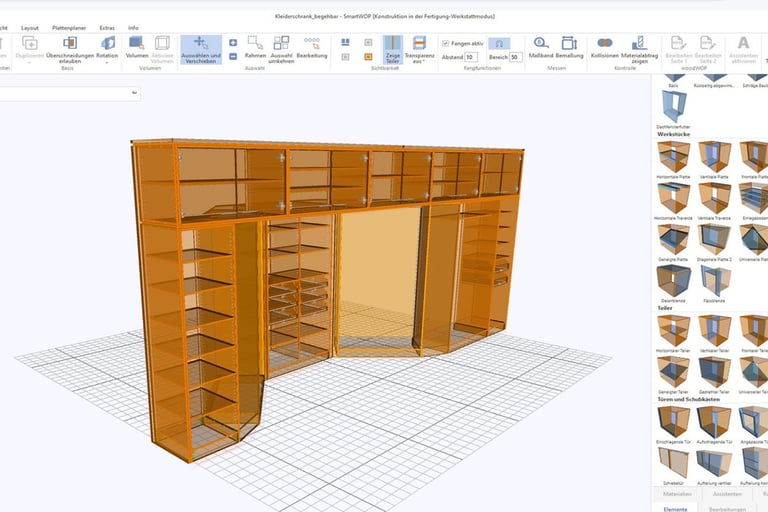Pick the Gedrehter Teiler element

pyautogui.click(x=714, y=375)
